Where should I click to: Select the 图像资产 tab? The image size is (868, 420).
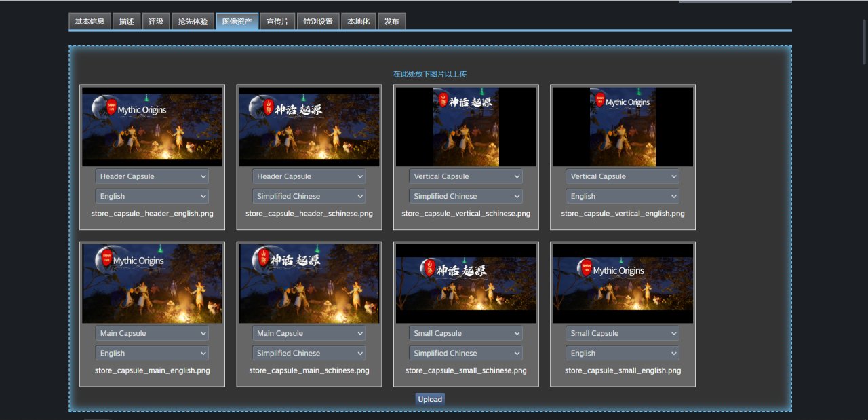(237, 22)
